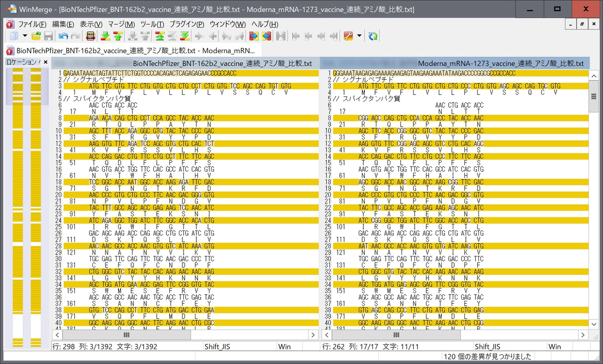
Task: Click the Last File navigation icon
Action: point(333,36)
